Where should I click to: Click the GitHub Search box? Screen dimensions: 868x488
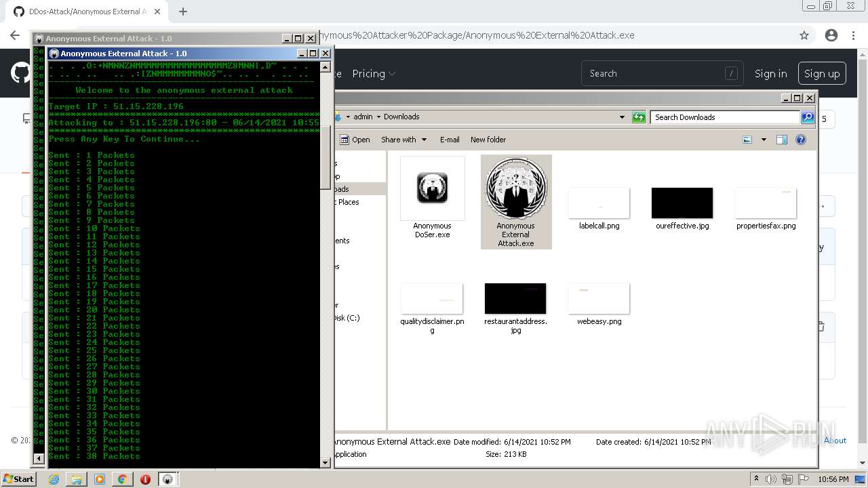click(661, 74)
